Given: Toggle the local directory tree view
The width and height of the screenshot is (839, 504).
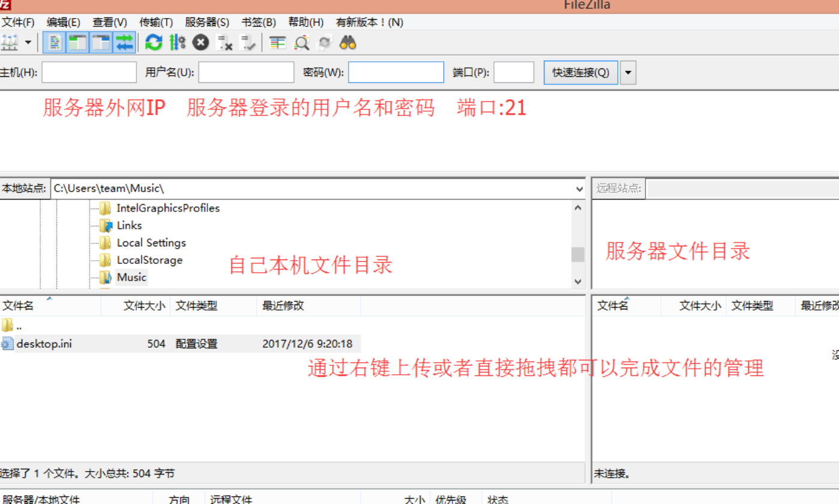Looking at the screenshot, I should [x=78, y=43].
